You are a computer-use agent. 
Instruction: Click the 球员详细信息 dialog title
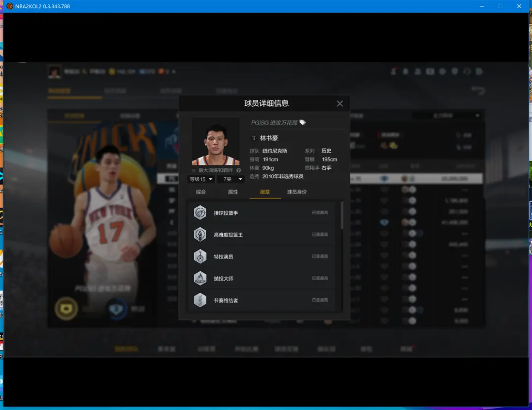(x=266, y=103)
